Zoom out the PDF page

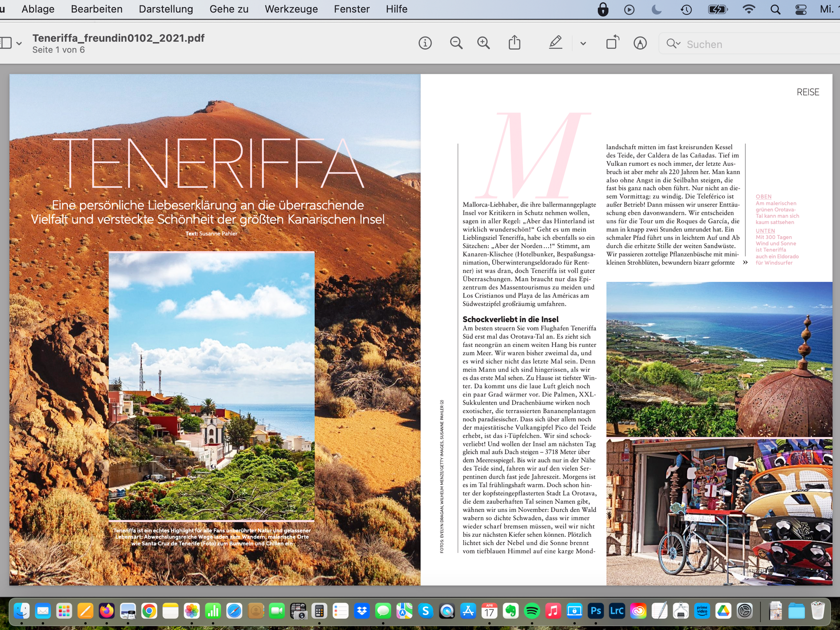[456, 43]
